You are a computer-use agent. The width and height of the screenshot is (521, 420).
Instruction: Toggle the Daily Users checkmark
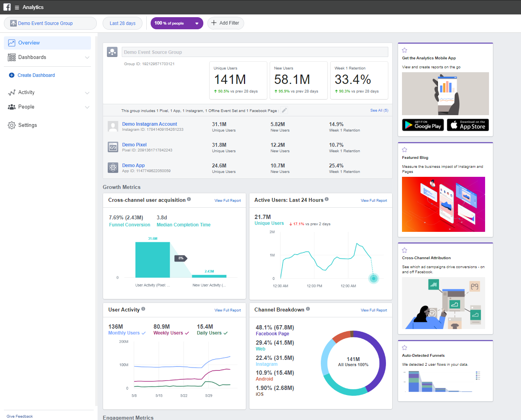coord(226,333)
